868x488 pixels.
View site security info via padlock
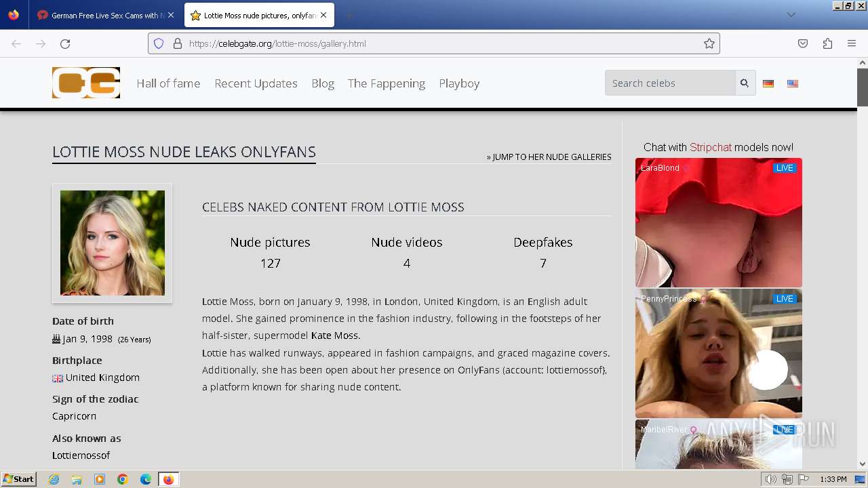(x=178, y=43)
